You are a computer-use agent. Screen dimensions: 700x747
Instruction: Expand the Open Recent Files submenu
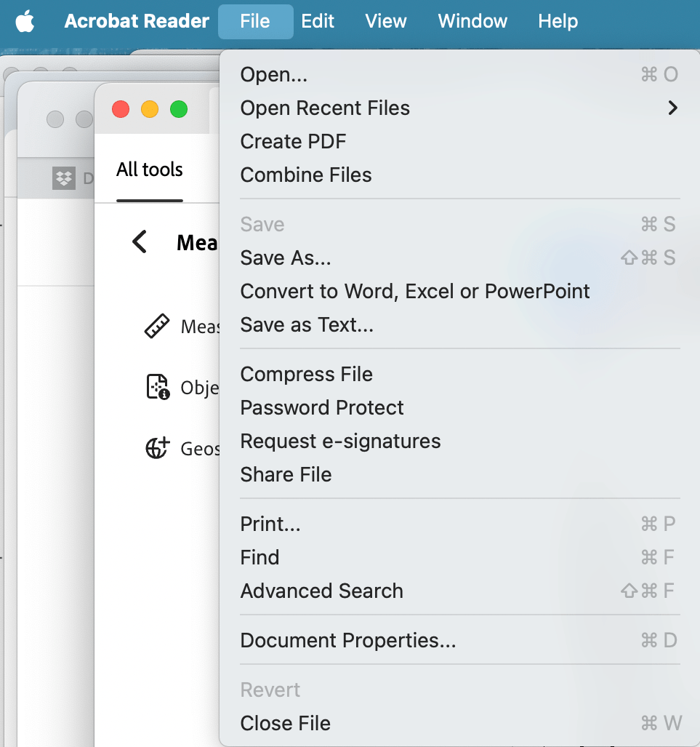tap(325, 108)
